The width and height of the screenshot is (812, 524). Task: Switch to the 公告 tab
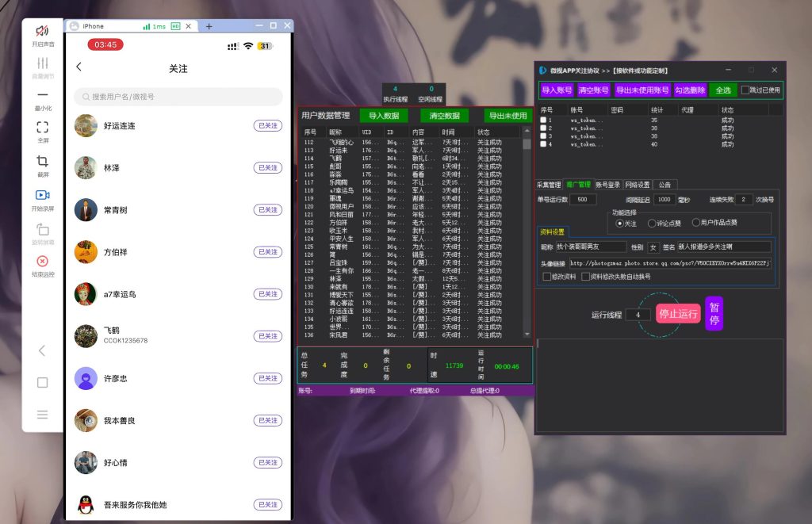point(665,185)
